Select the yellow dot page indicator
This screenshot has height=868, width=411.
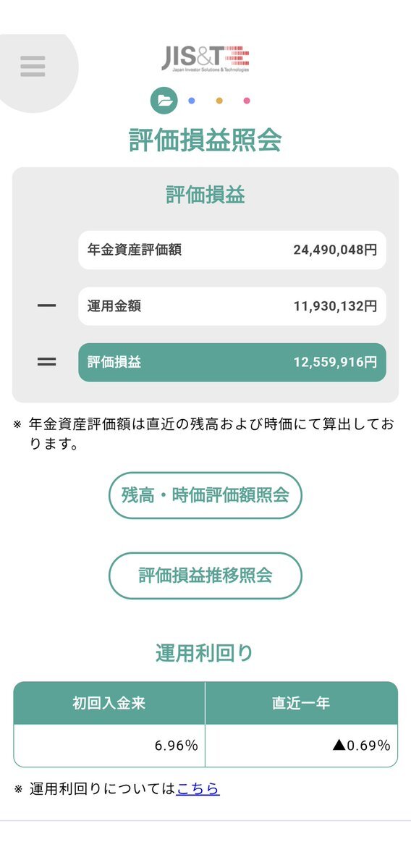(219, 101)
